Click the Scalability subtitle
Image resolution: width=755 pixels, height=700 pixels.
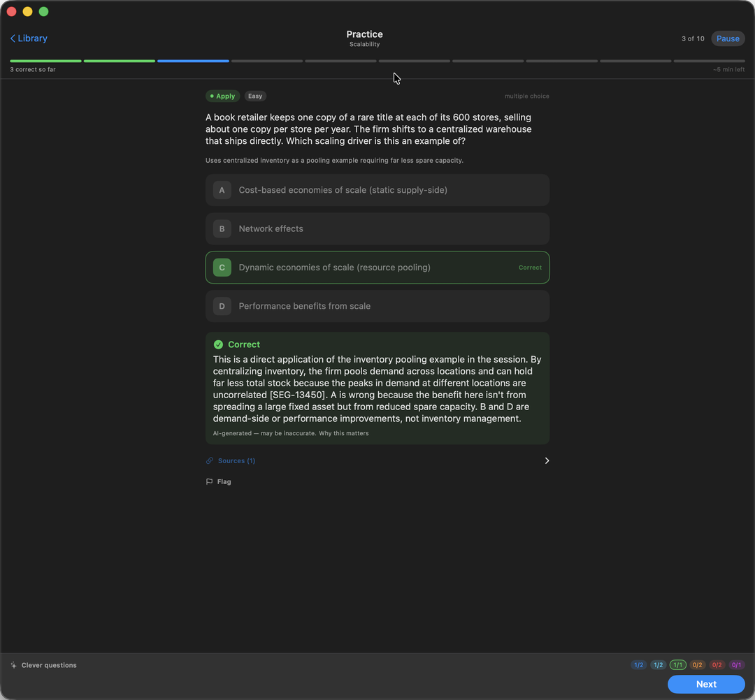pos(364,44)
